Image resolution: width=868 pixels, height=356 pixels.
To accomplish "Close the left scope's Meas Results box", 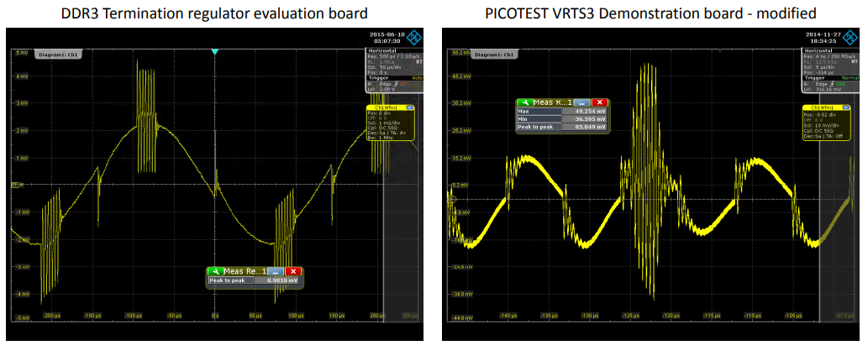I will (x=293, y=271).
